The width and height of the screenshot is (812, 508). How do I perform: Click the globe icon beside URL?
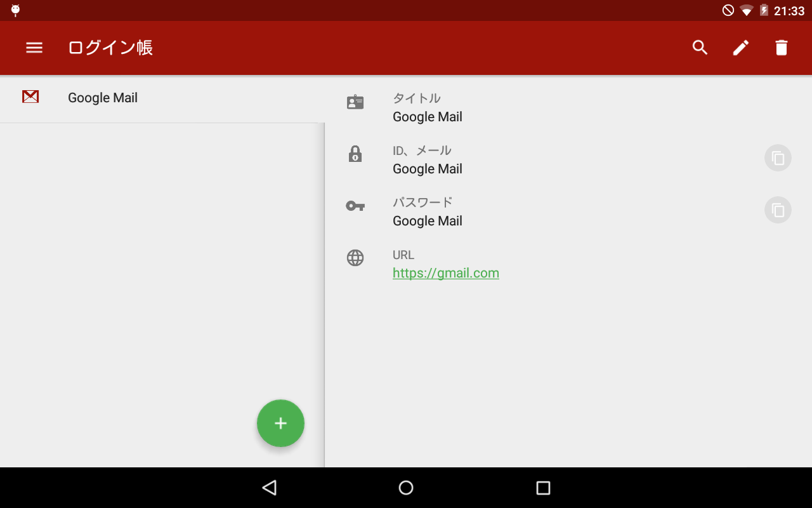point(355,258)
